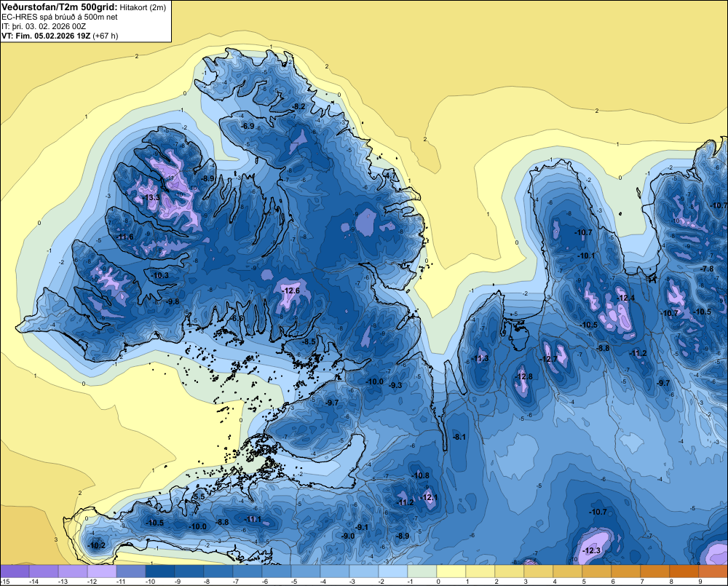Pick the legend swatch between -6 and -5
728x586 pixels.
coord(277,571)
